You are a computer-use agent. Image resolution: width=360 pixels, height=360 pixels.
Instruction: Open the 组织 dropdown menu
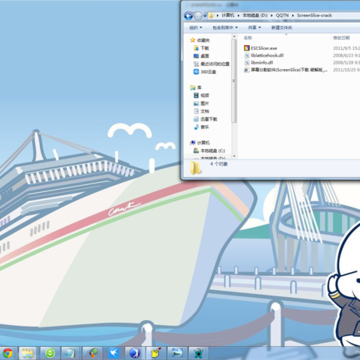tap(196, 28)
